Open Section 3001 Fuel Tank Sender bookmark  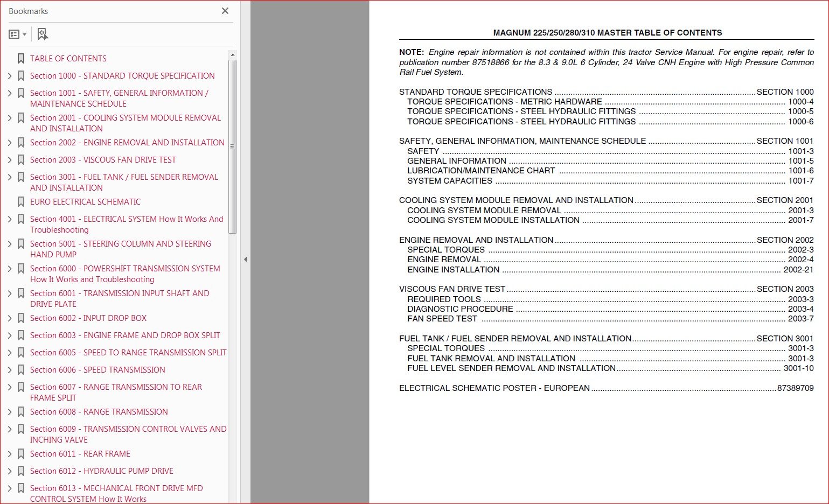coord(124,183)
